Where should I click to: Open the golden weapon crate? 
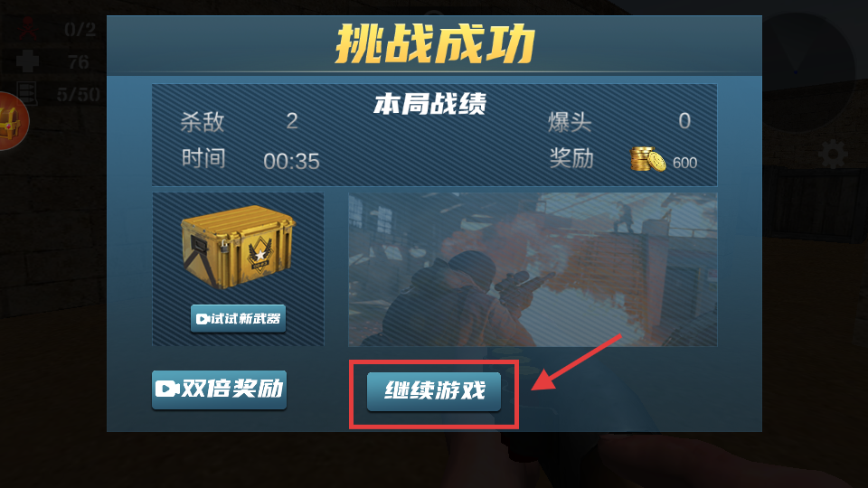(239, 247)
